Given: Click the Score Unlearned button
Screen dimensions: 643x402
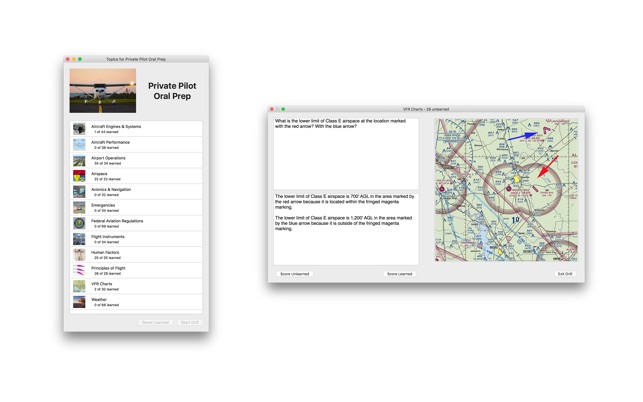Looking at the screenshot, I should pyautogui.click(x=294, y=274).
